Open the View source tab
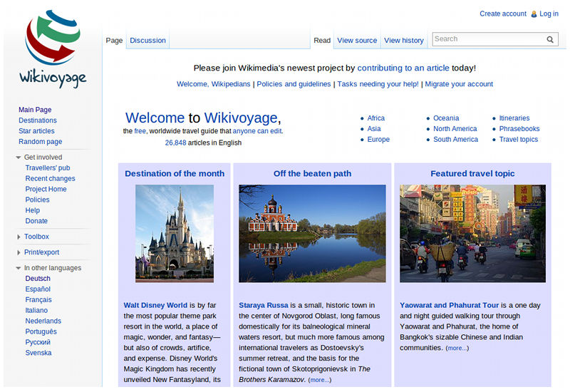Screen dimensions: 570x392 (x=357, y=41)
